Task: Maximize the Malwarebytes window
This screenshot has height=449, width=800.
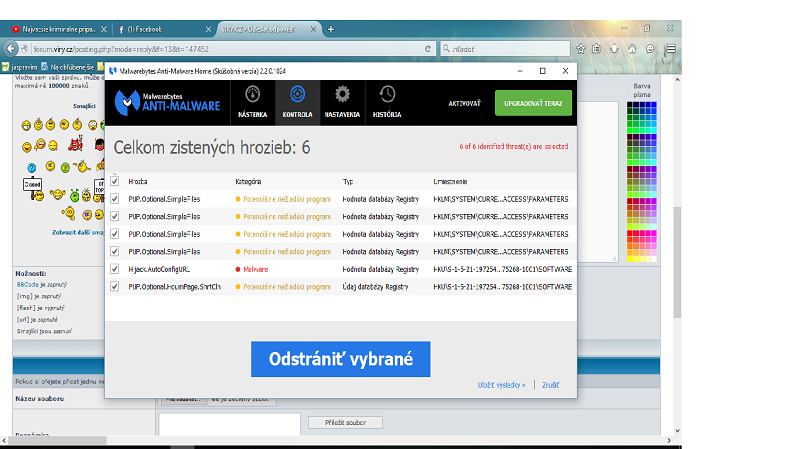Action: click(542, 71)
